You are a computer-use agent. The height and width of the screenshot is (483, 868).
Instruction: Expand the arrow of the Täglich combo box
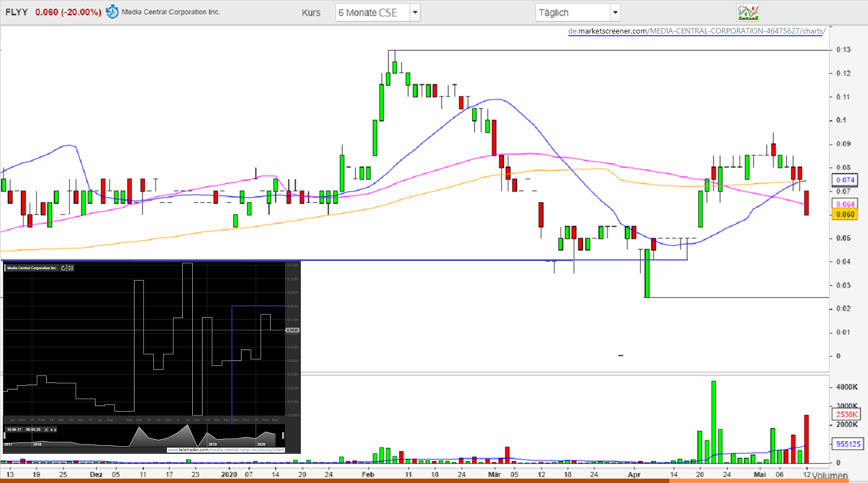615,13
